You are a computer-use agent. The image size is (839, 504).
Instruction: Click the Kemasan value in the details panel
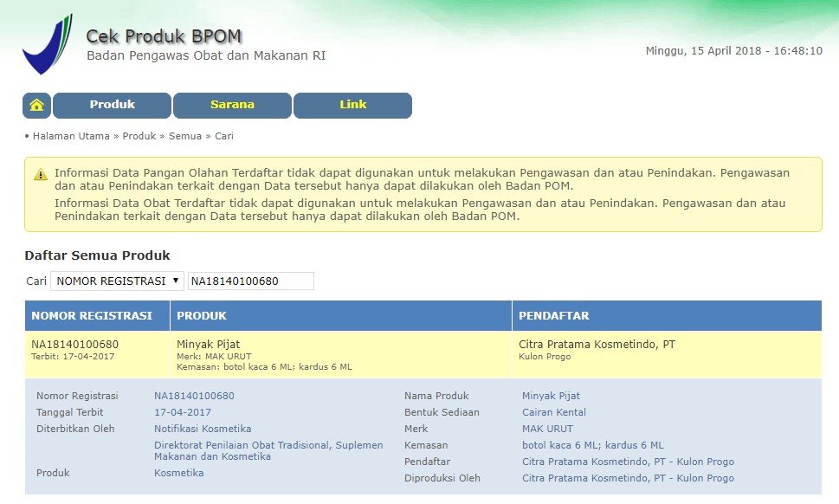pos(593,445)
